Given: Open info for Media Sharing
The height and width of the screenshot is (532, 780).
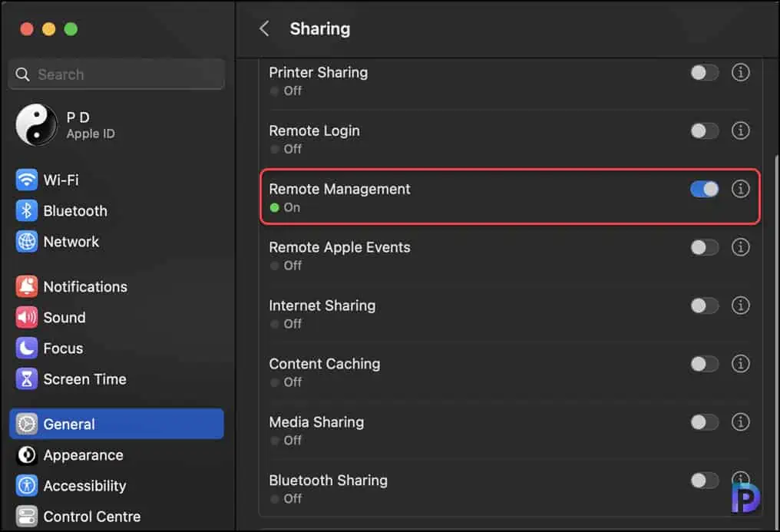Looking at the screenshot, I should point(740,422).
